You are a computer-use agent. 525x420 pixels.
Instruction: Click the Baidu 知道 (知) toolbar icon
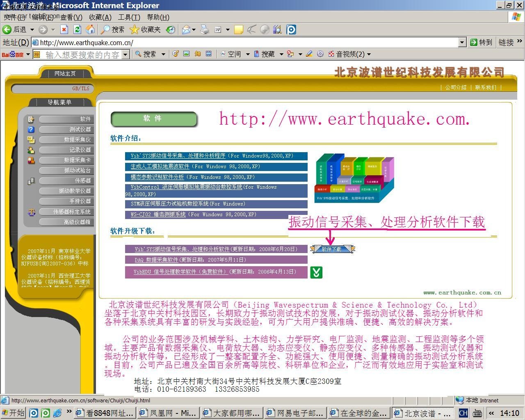click(x=198, y=54)
